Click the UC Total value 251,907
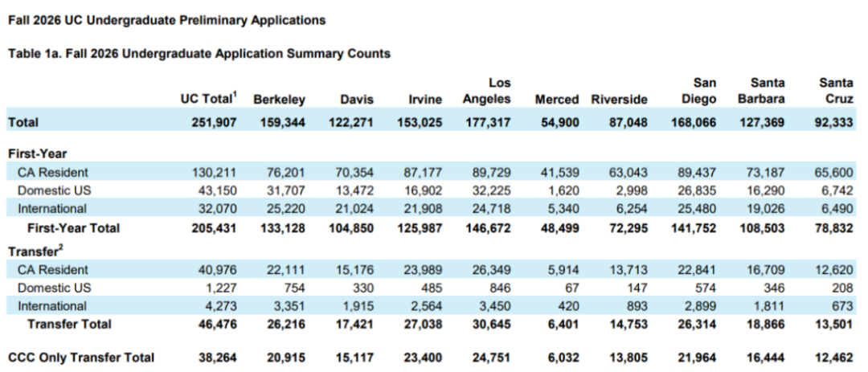The width and height of the screenshot is (868, 372). 215,123
